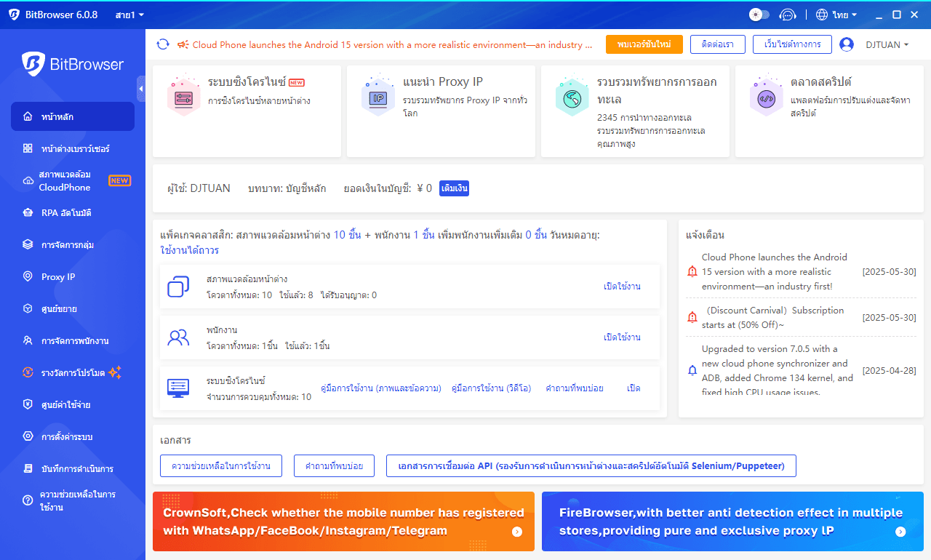Open the Discount Carnival subscription notification
This screenshot has height=560, width=931.
pos(802,318)
